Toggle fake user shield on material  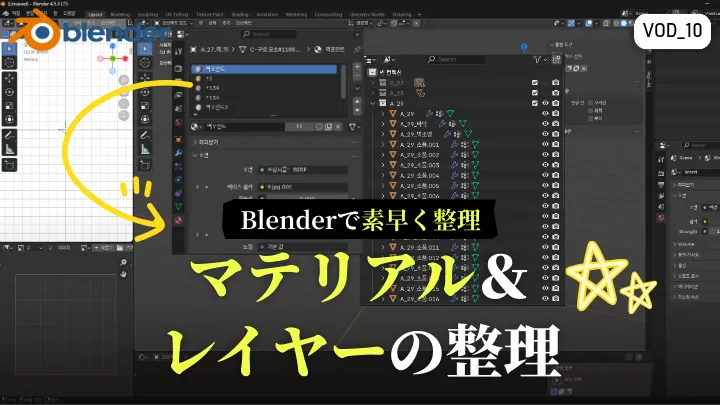(319, 127)
